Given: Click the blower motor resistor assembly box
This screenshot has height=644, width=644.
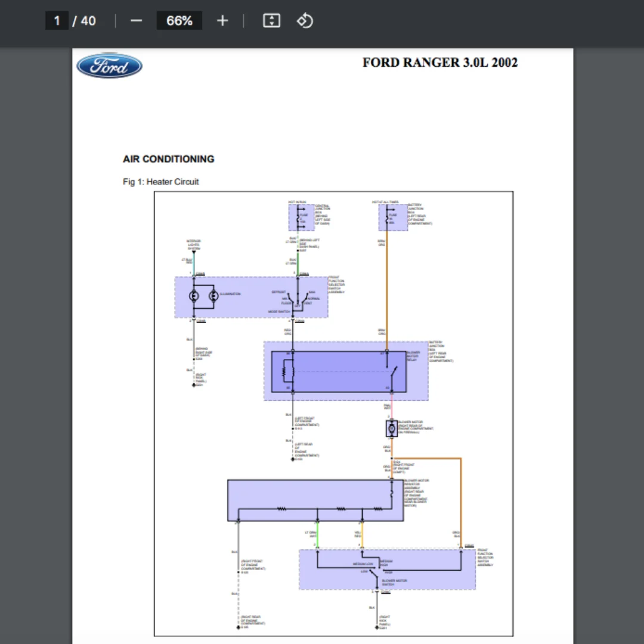Looking at the screenshot, I should (x=315, y=500).
